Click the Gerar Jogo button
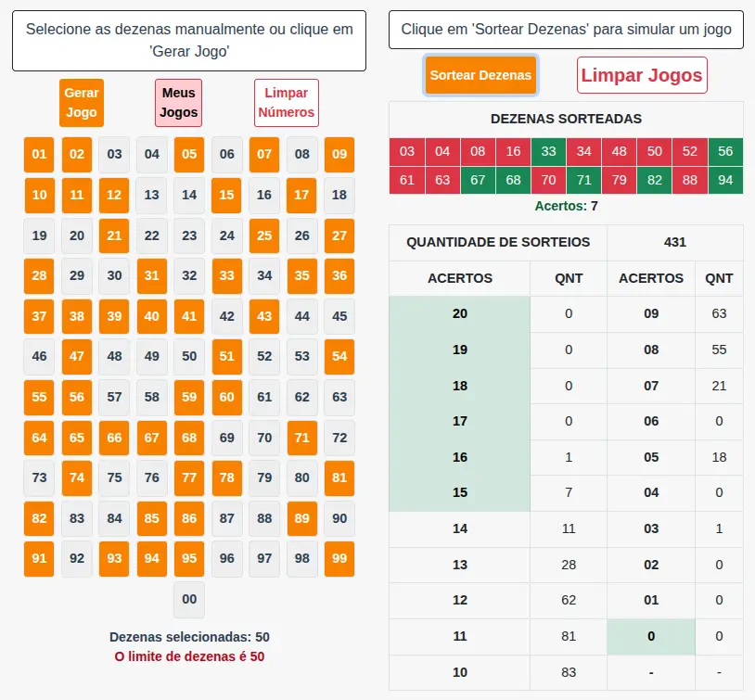Image resolution: width=755 pixels, height=700 pixels. [x=82, y=102]
